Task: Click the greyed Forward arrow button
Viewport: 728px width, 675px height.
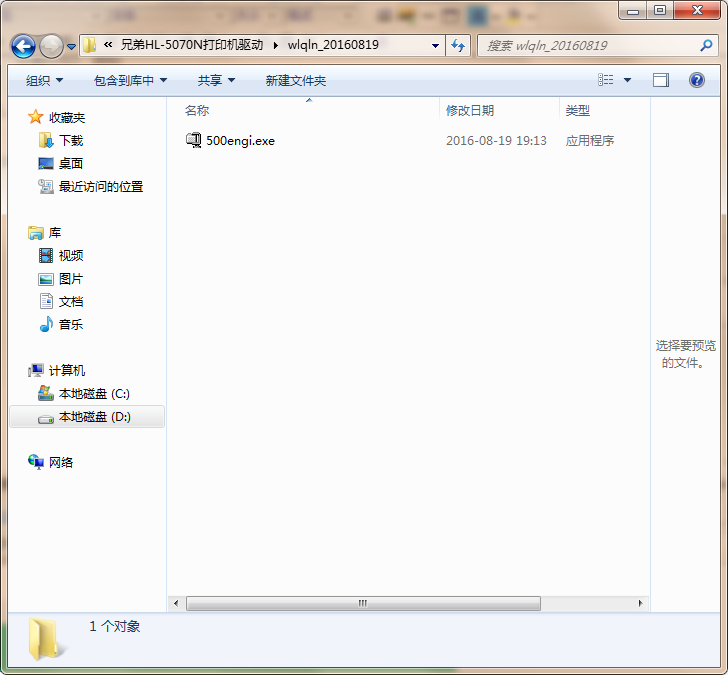Action: [x=51, y=46]
